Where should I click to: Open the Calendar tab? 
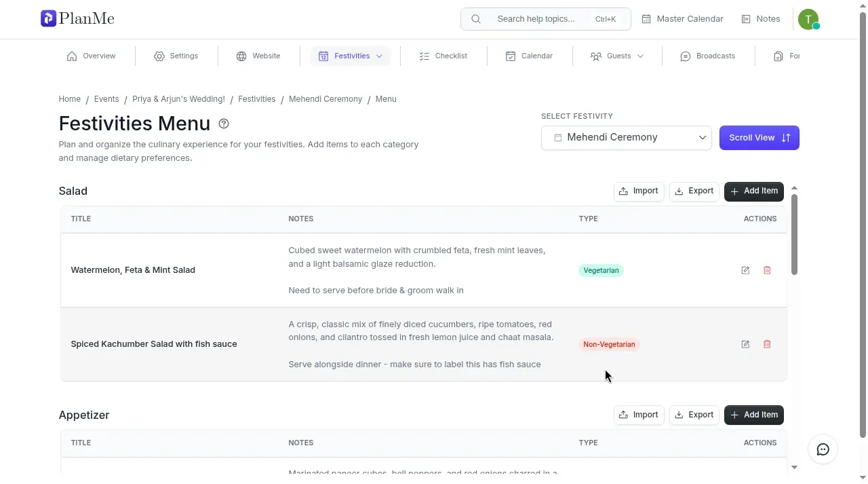coord(529,56)
